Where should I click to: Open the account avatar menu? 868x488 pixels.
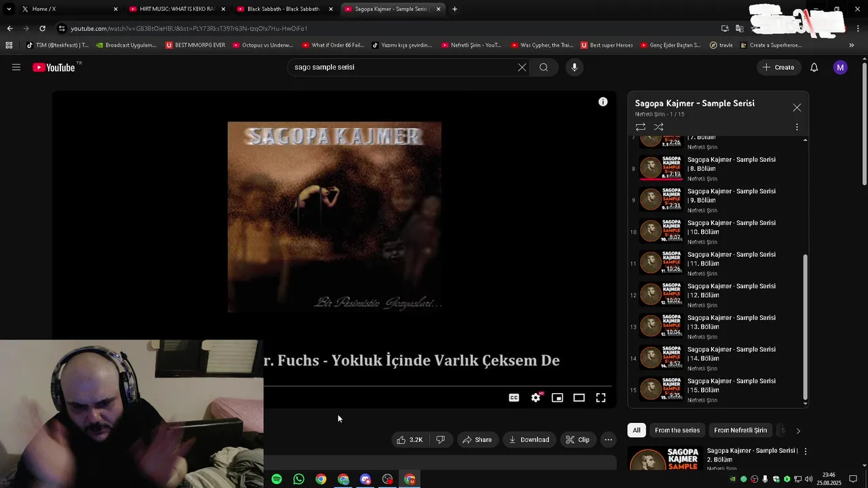(840, 67)
